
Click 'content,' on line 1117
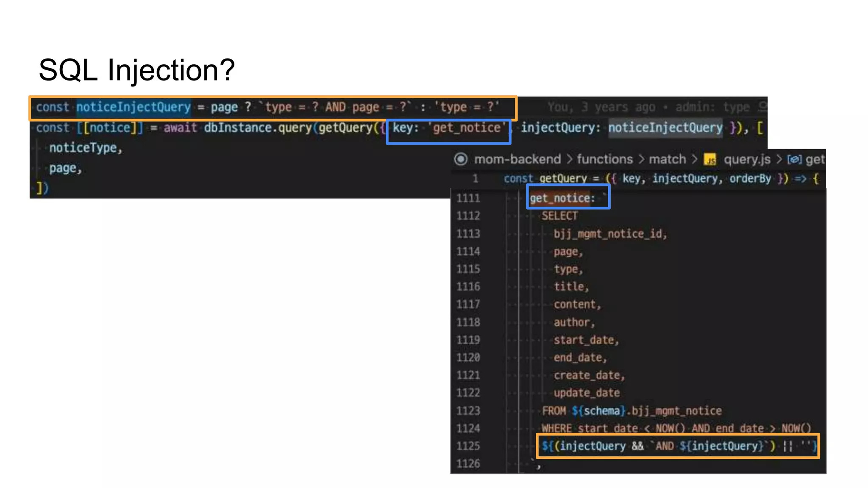tap(577, 305)
